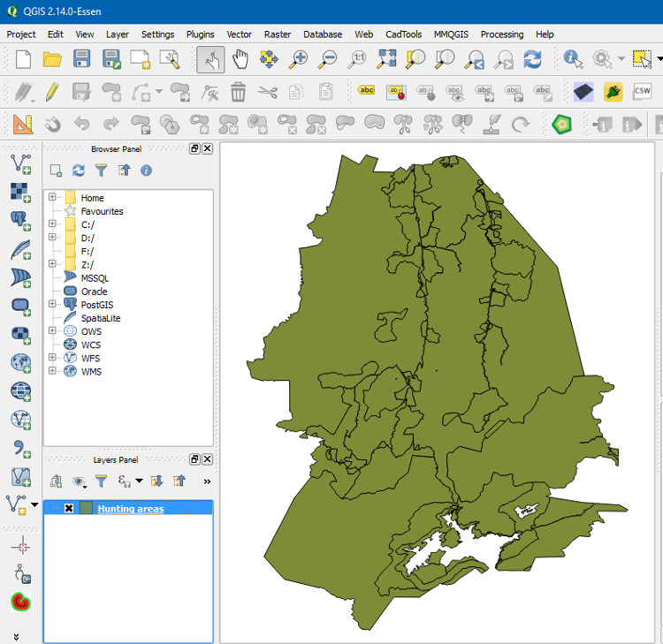The image size is (663, 644).
Task: Close the Browser Panel
Action: [207, 148]
